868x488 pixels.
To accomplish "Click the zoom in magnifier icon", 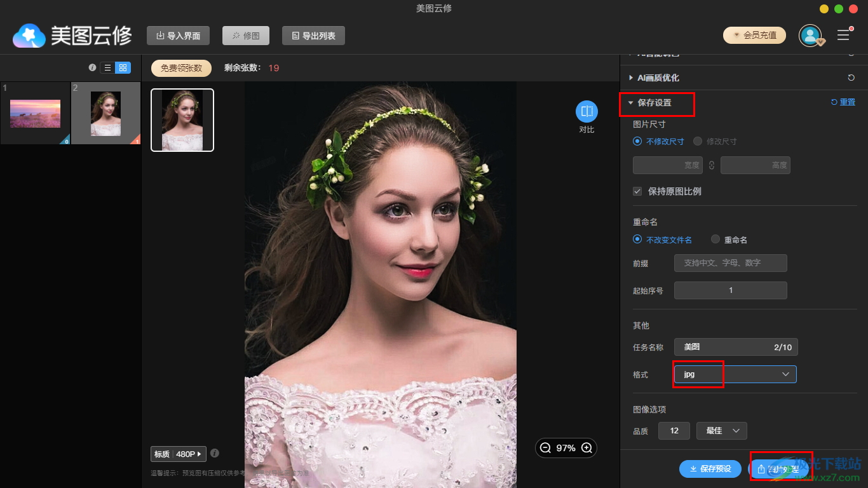I will point(587,448).
